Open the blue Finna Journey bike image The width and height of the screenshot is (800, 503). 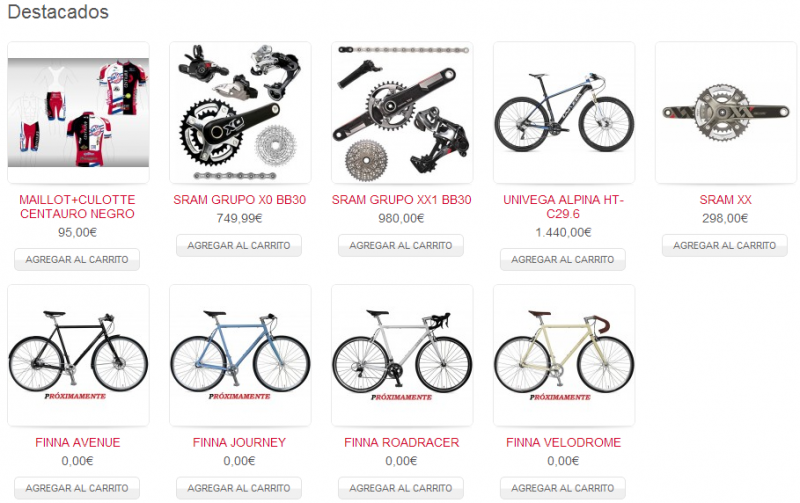click(240, 355)
